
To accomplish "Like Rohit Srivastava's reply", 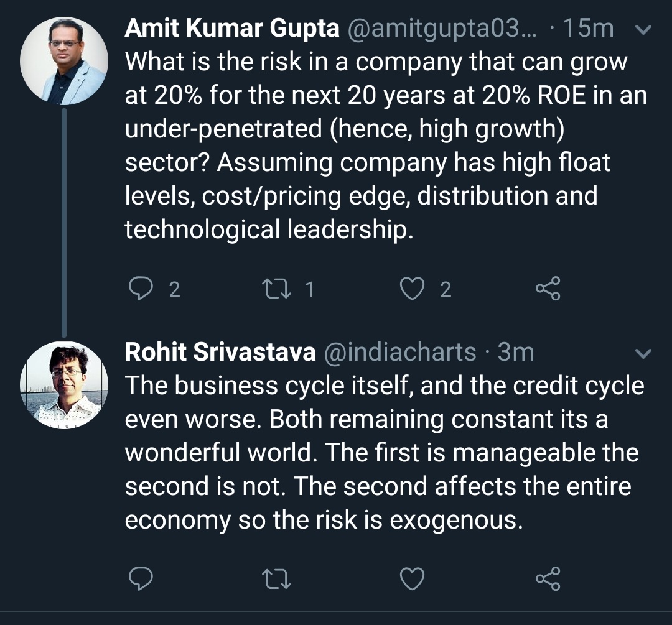I will tap(412, 579).
